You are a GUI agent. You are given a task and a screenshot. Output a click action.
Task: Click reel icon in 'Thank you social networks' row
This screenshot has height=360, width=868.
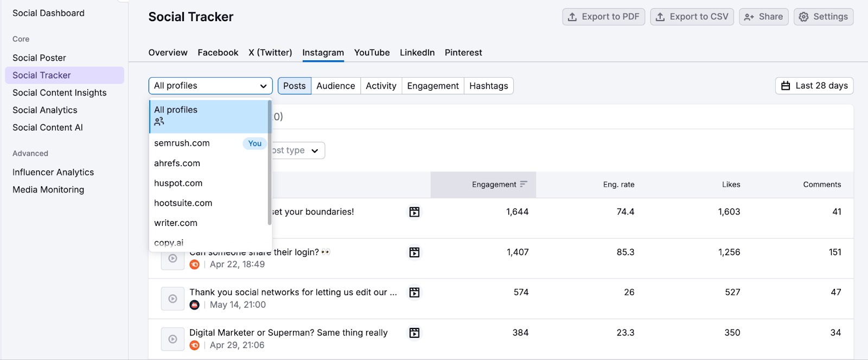click(414, 292)
